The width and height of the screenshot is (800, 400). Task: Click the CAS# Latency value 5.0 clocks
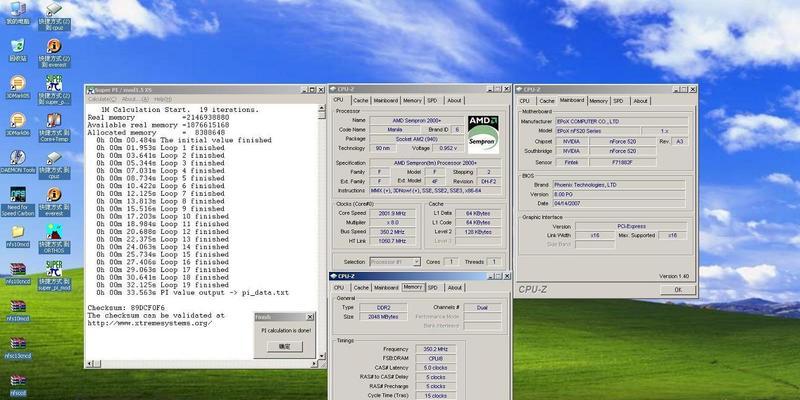coord(435,368)
